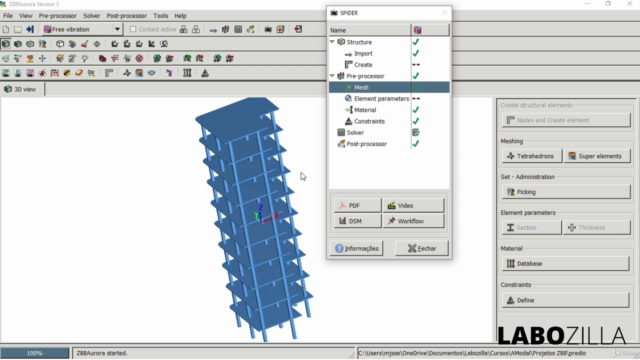Click the paintbrush icon in the view toolbar

coord(84,44)
